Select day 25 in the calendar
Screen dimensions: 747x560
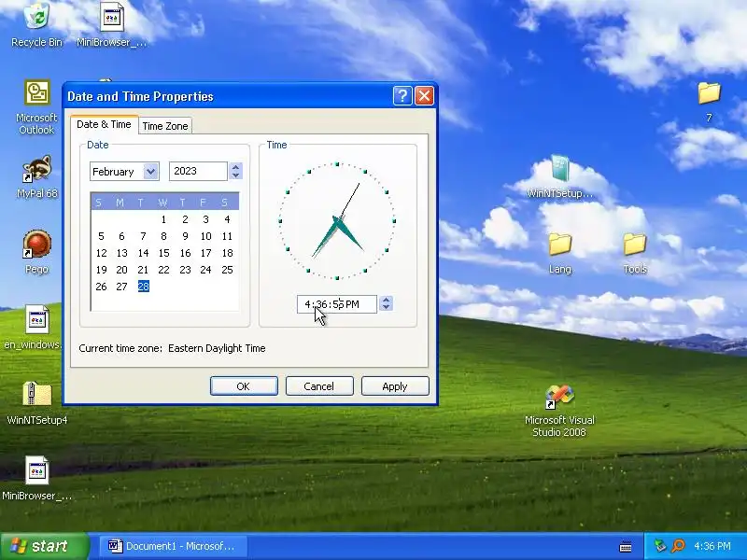click(227, 270)
